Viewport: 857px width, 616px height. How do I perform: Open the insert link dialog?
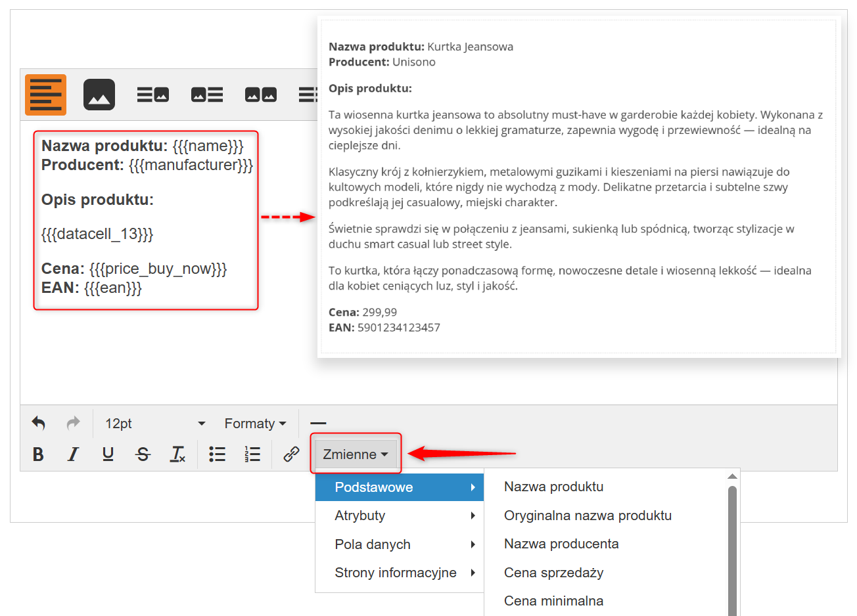click(x=291, y=454)
